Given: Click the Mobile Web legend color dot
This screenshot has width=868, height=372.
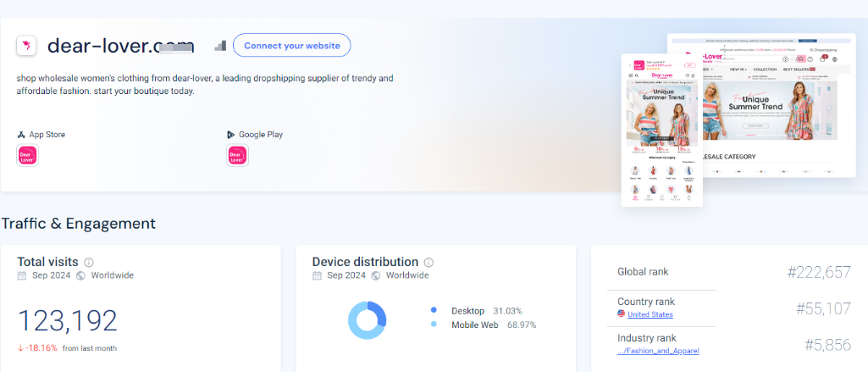Looking at the screenshot, I should [434, 325].
